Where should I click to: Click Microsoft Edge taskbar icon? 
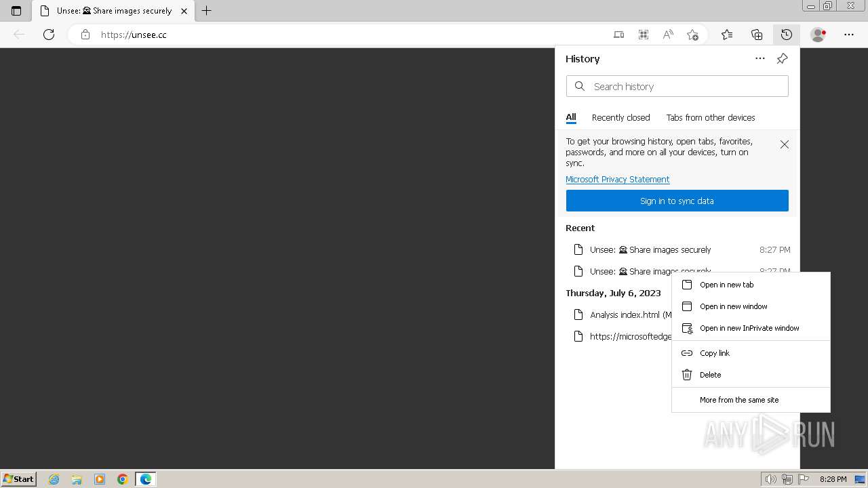[x=146, y=479]
